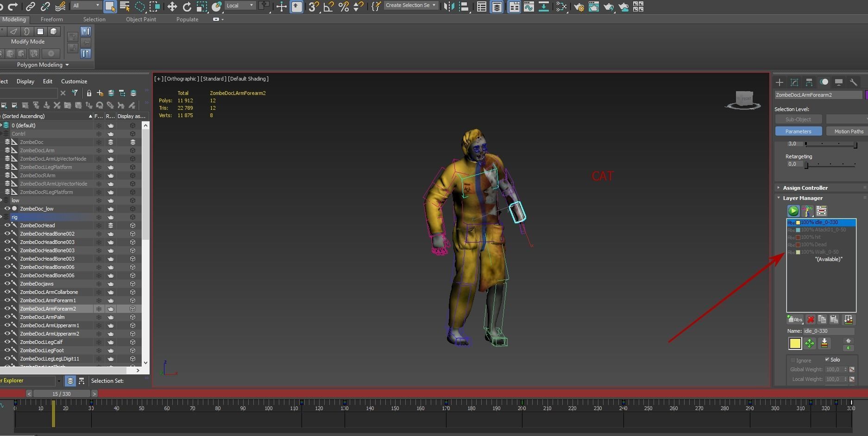The width and height of the screenshot is (868, 436).
Task: Click the previous frame arrow on time slider
Action: tap(29, 394)
